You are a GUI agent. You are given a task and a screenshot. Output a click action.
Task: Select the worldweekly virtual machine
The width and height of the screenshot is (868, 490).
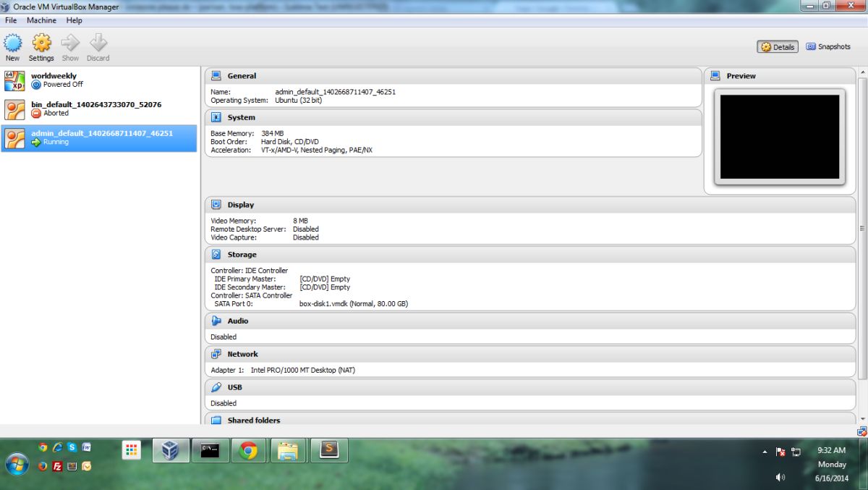99,80
